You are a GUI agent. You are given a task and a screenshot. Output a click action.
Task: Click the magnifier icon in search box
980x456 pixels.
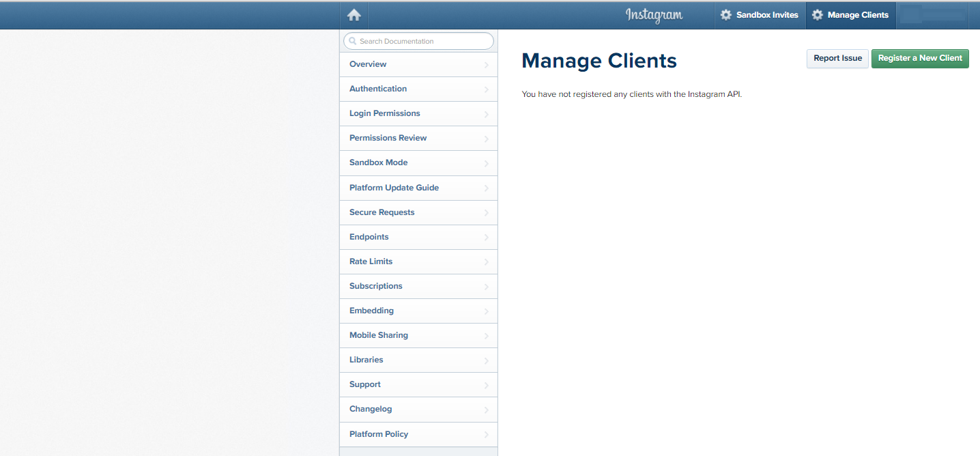pos(353,41)
